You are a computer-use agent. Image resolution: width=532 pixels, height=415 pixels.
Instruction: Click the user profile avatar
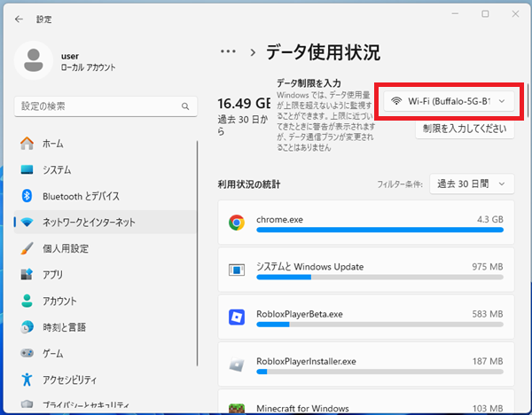pyautogui.click(x=34, y=60)
